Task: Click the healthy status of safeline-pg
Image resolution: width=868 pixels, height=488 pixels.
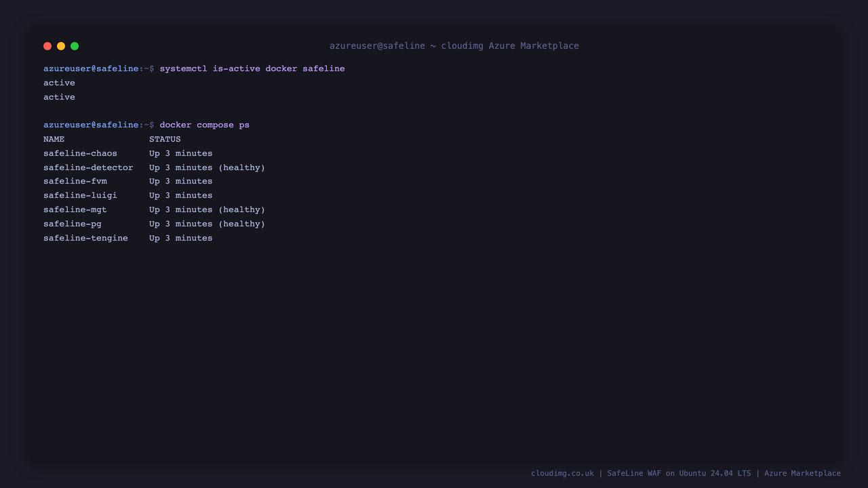Action: [x=208, y=224]
